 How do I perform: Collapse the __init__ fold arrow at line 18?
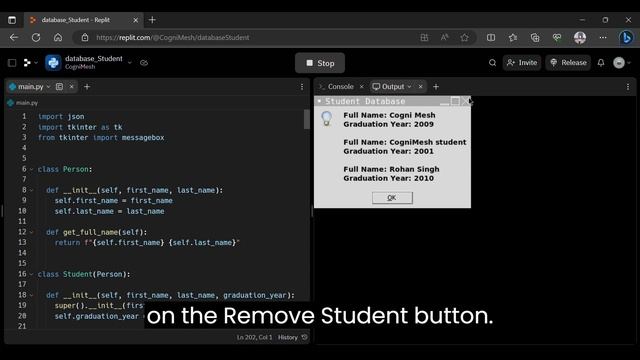[x=31, y=295]
